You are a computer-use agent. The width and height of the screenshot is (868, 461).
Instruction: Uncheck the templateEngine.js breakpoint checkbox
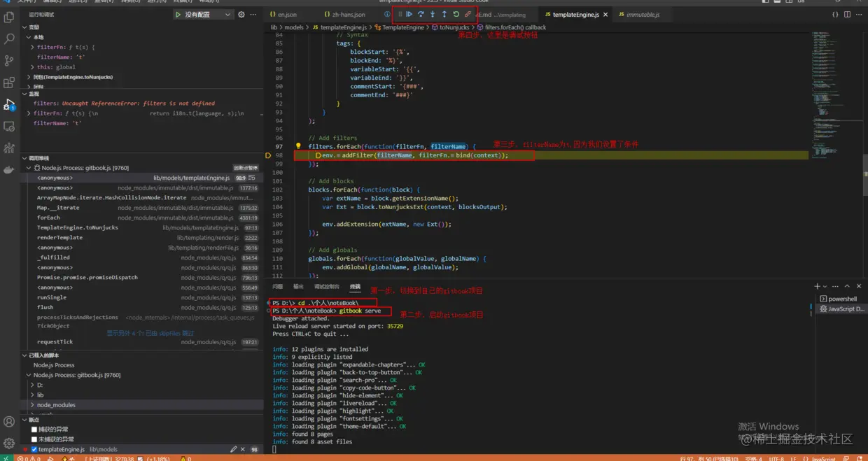coord(34,450)
